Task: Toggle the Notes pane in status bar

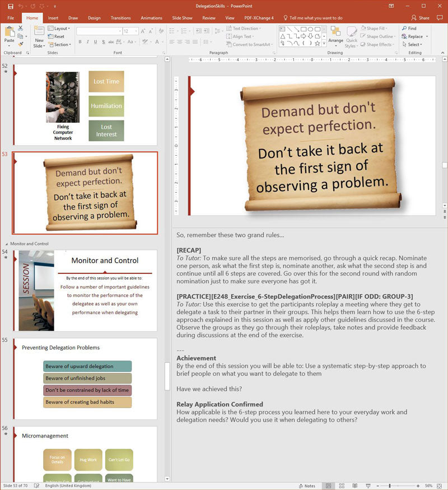Action: pyautogui.click(x=307, y=486)
